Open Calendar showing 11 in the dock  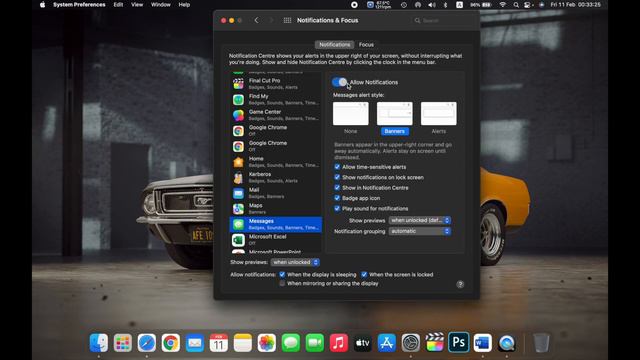219,343
